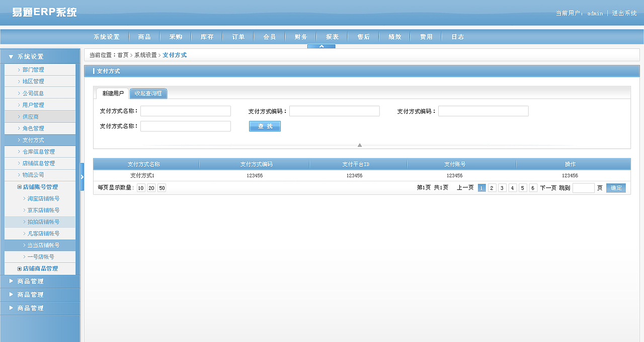
Task: Click the 查找 search button
Action: point(265,126)
